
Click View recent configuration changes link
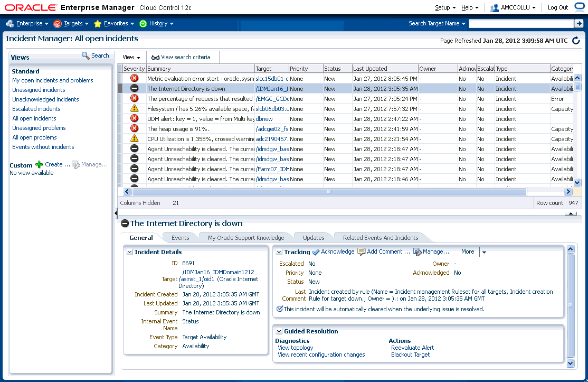point(321,355)
